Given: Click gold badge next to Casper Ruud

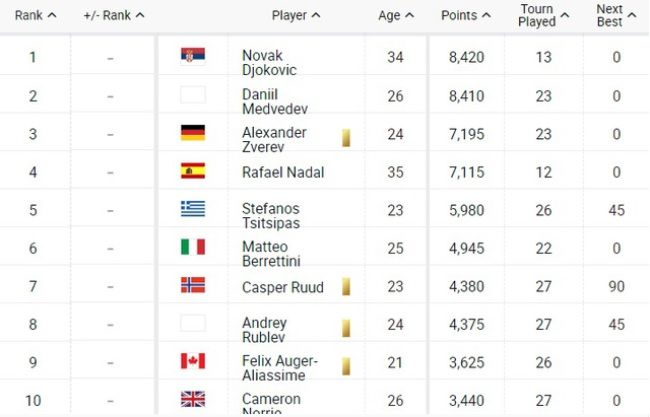Looking at the screenshot, I should (x=346, y=286).
